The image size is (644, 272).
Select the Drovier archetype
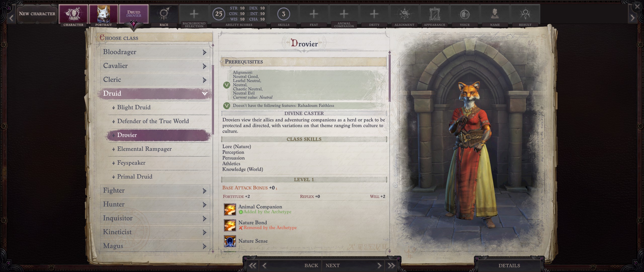coord(159,135)
